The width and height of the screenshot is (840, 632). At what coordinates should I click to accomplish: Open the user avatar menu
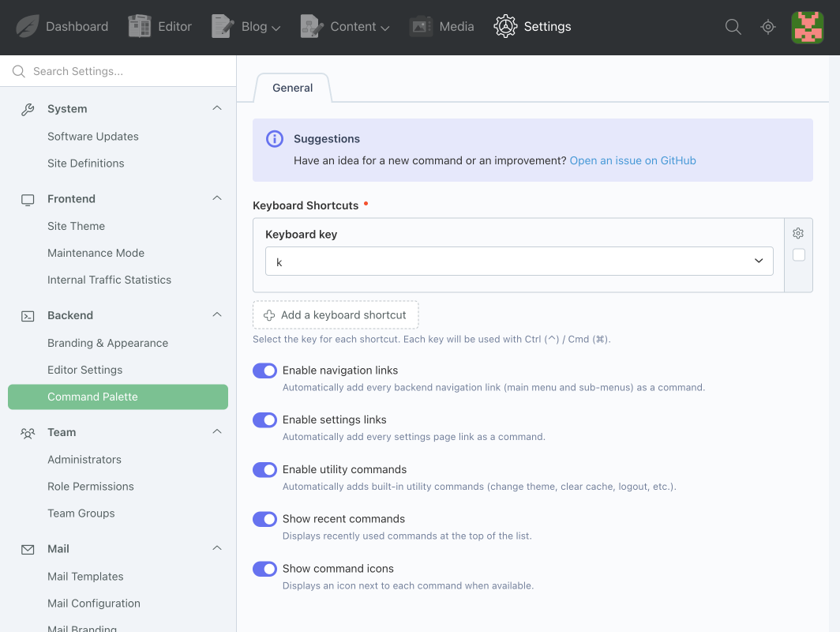tap(808, 28)
